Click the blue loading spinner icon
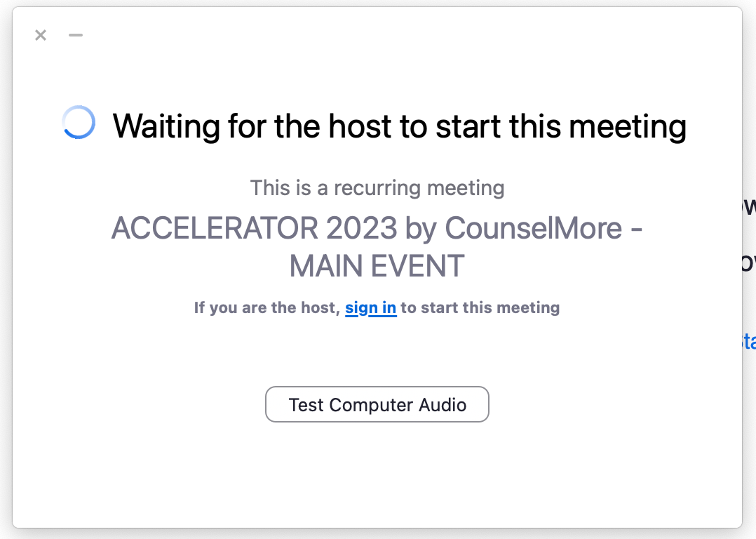The width and height of the screenshot is (756, 539). tap(79, 122)
